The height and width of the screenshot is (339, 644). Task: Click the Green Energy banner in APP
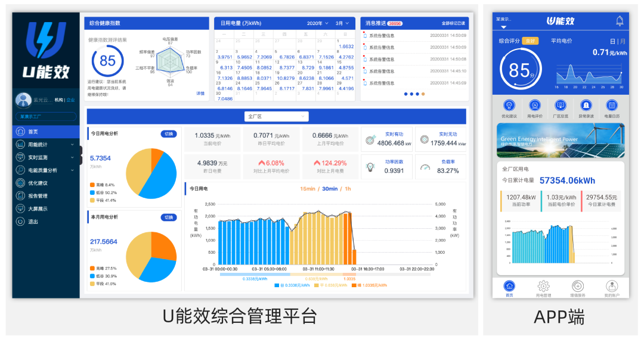(561, 141)
